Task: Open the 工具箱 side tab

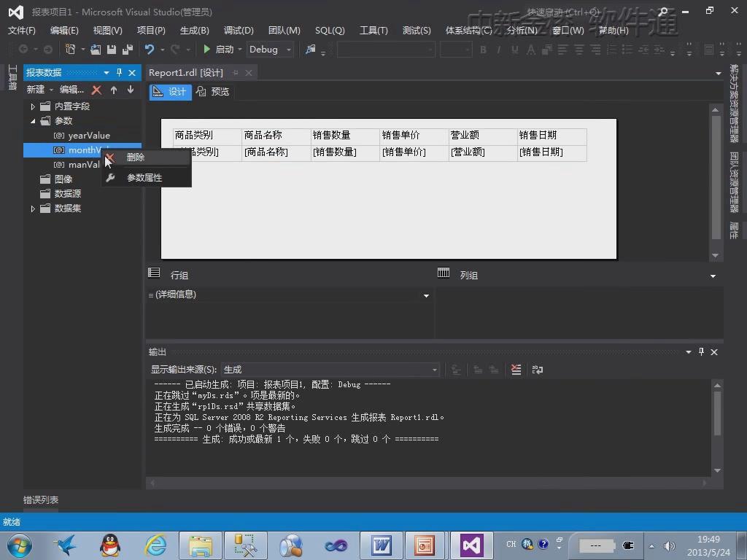Action: [12, 77]
